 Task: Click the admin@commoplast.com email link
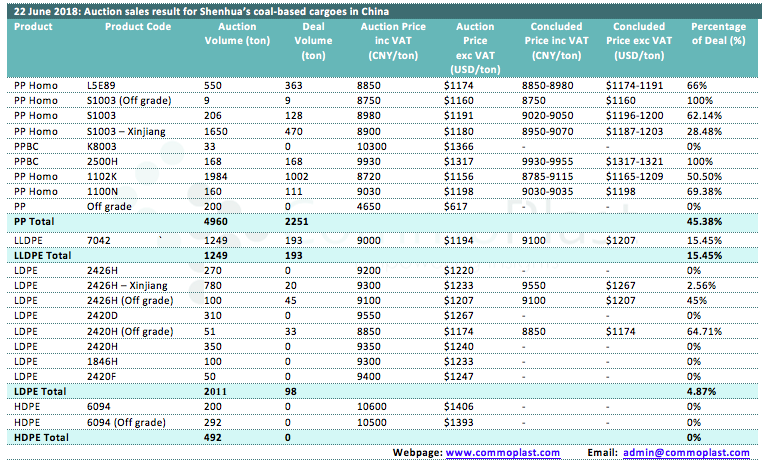680,453
